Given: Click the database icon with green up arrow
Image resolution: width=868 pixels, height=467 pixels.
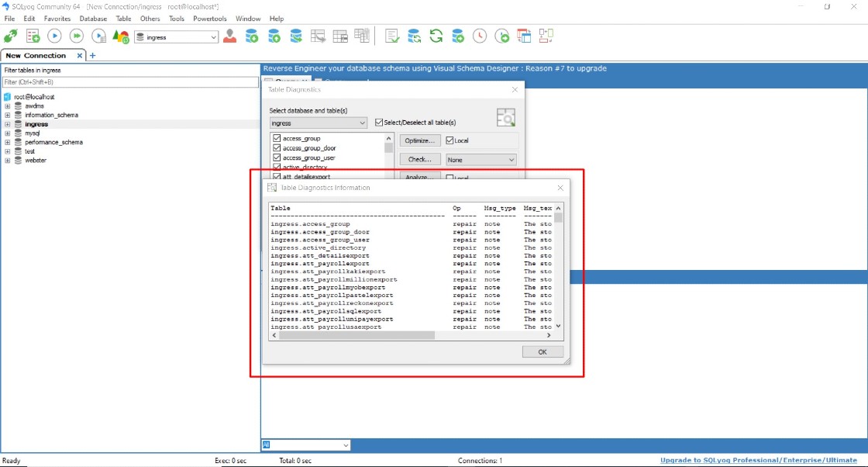Looking at the screenshot, I should point(274,36).
